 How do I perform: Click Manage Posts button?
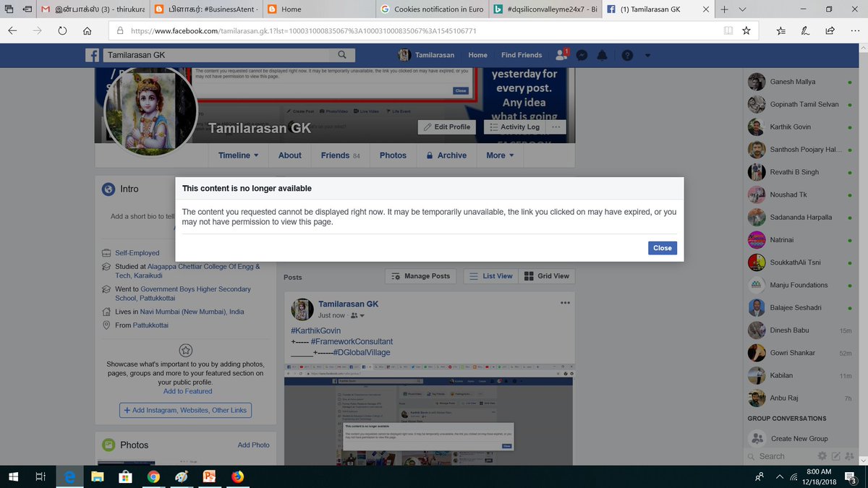click(420, 276)
